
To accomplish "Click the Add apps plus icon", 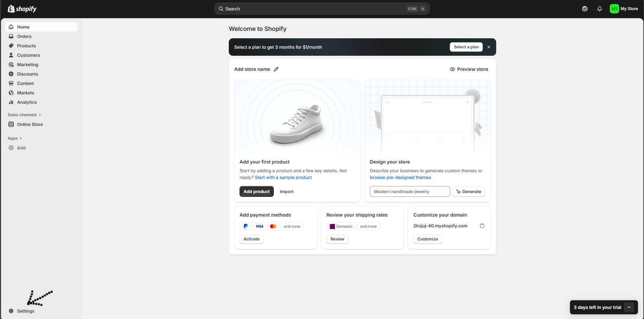I will 11,148.
